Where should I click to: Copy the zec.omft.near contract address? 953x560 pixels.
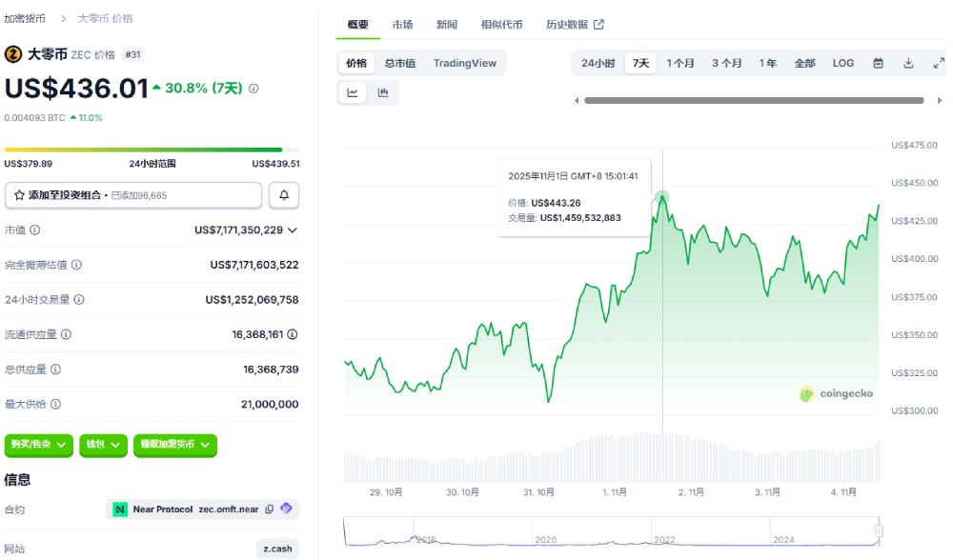click(270, 510)
